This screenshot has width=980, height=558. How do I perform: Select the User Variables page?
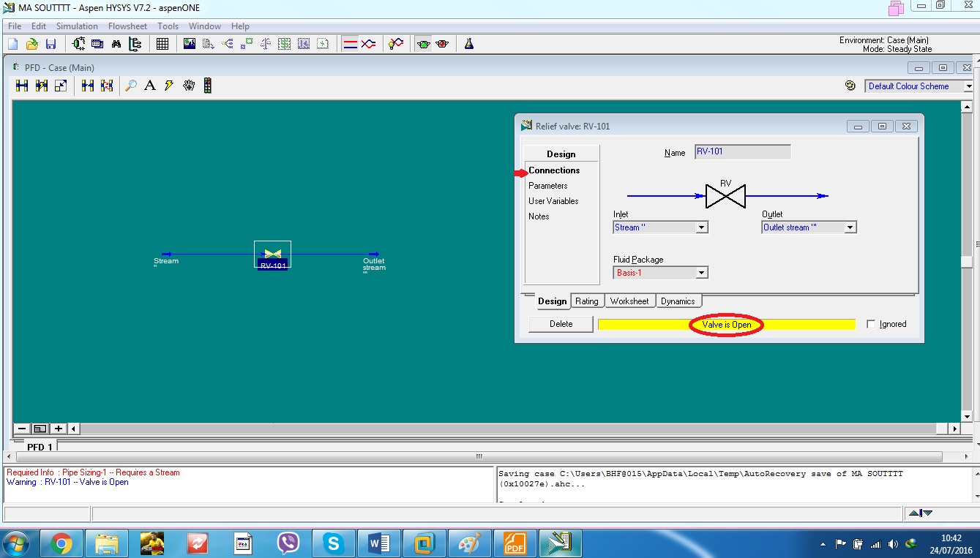tap(553, 201)
